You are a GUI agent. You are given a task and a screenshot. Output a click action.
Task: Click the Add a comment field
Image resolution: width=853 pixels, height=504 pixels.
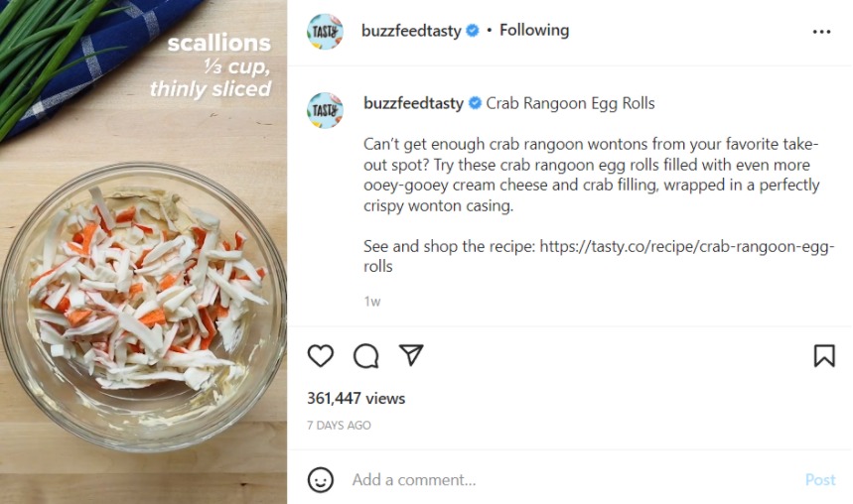(x=566, y=480)
